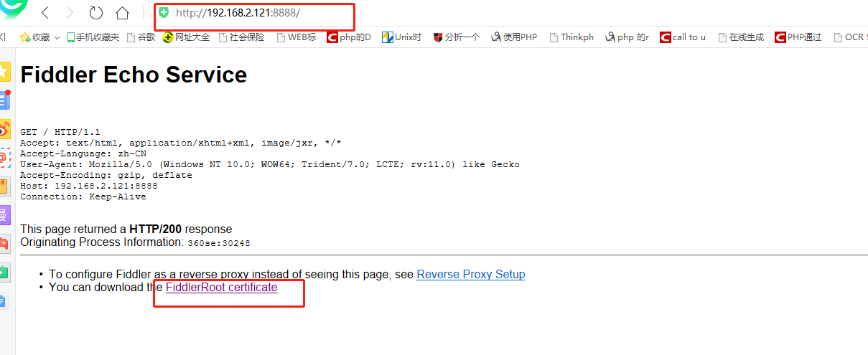Image resolution: width=868 pixels, height=355 pixels.
Task: Click the green security shield in address bar
Action: [164, 13]
